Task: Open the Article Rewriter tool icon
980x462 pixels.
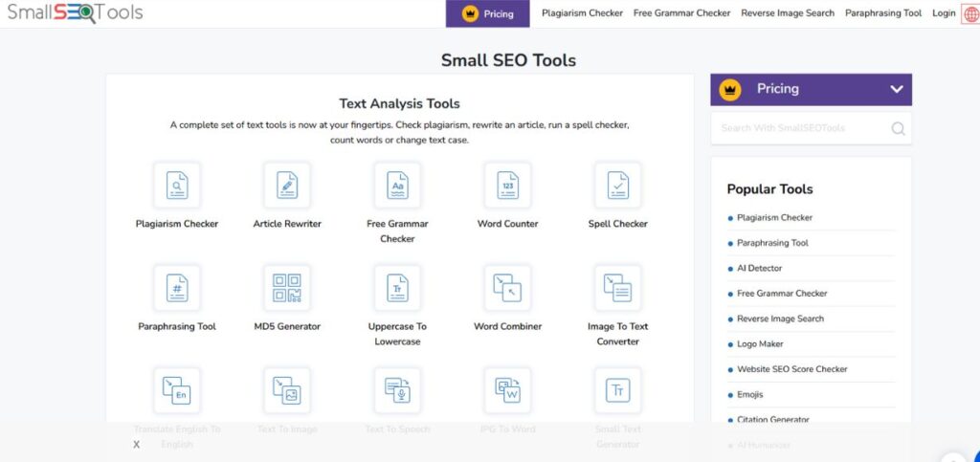Action: 287,186
